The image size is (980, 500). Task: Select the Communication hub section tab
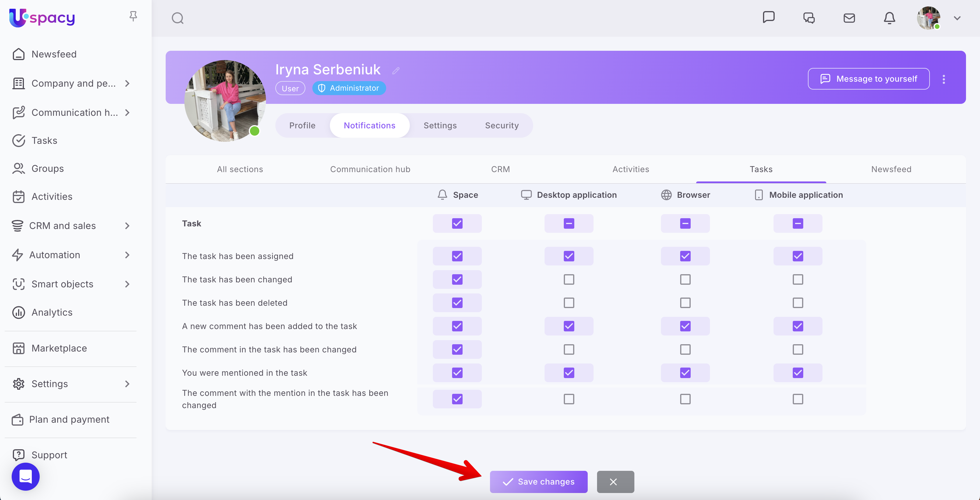click(370, 169)
